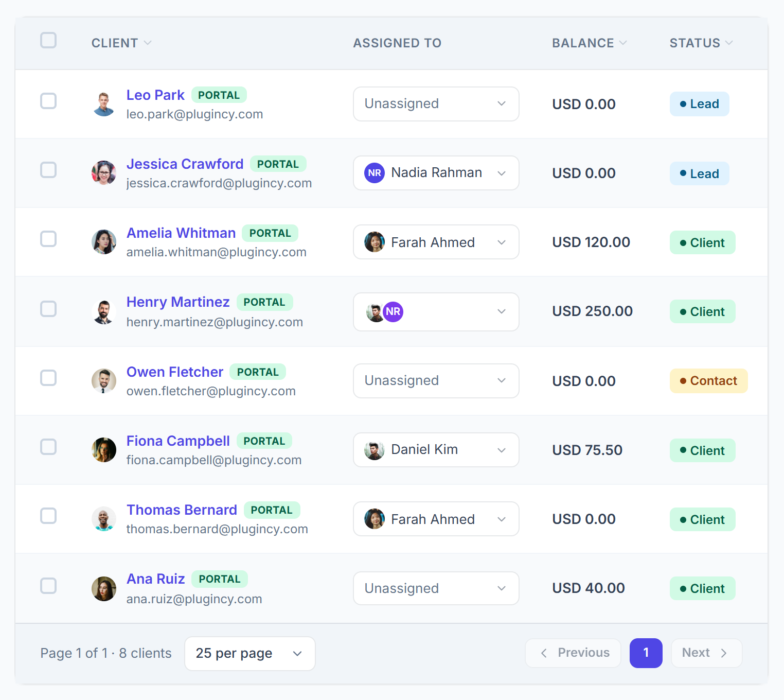Check the box for Leo Park
The width and height of the screenshot is (784, 700).
pyautogui.click(x=48, y=101)
